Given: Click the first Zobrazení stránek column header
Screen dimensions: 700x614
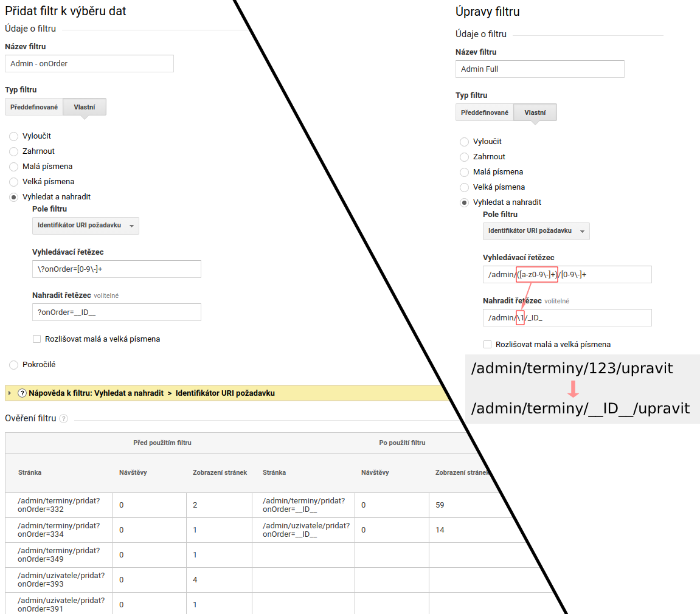Looking at the screenshot, I should (x=220, y=472).
